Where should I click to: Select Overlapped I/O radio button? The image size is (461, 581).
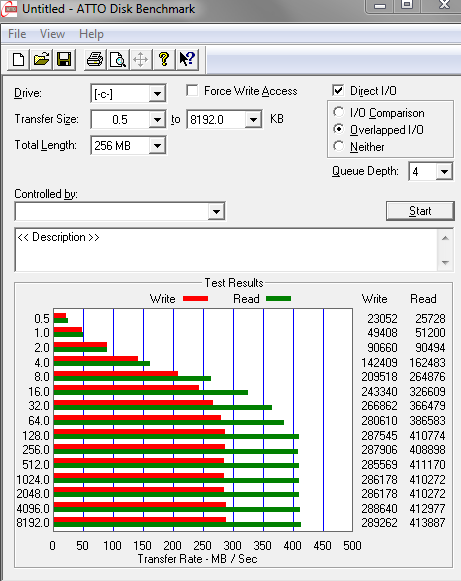point(338,129)
